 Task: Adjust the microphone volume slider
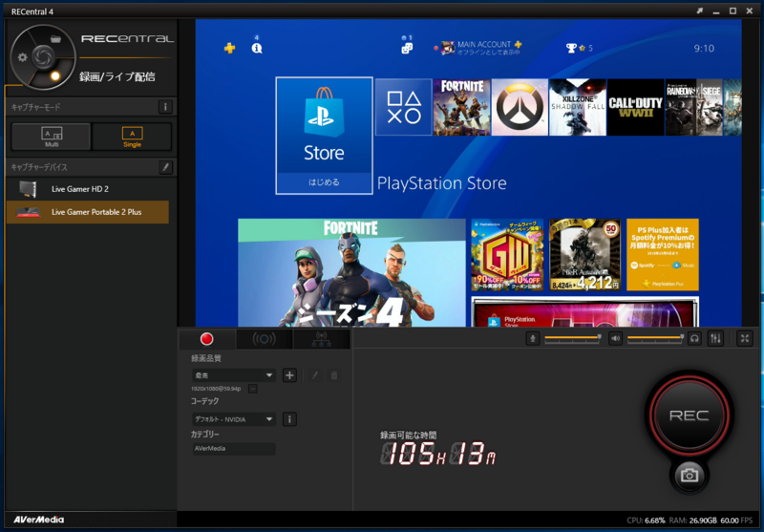click(573, 337)
